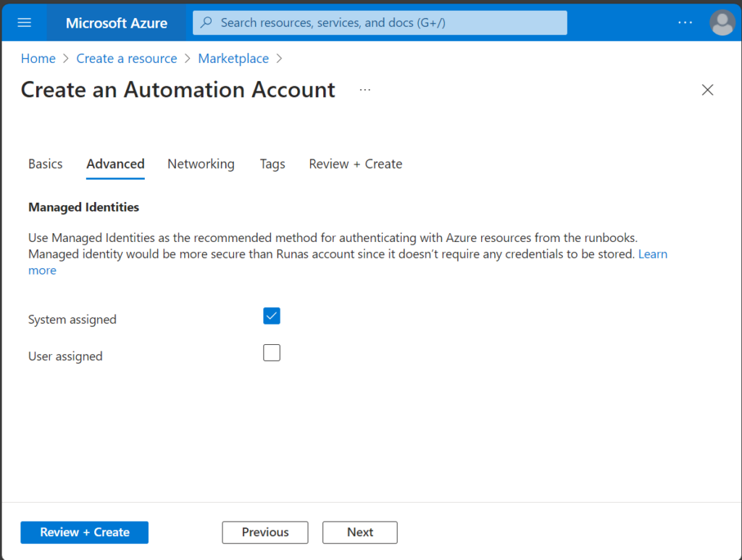
Task: Navigate to the Home breadcrumb
Action: click(38, 59)
